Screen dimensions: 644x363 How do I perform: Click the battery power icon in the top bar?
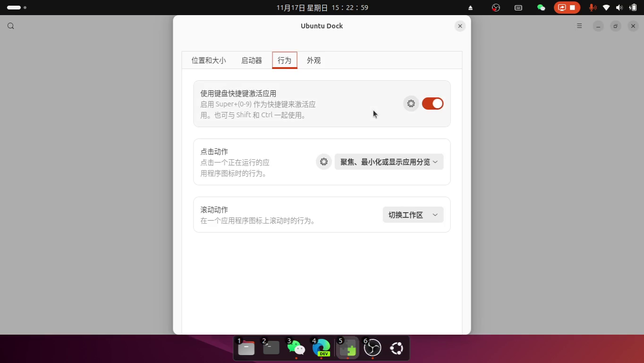pyautogui.click(x=633, y=8)
